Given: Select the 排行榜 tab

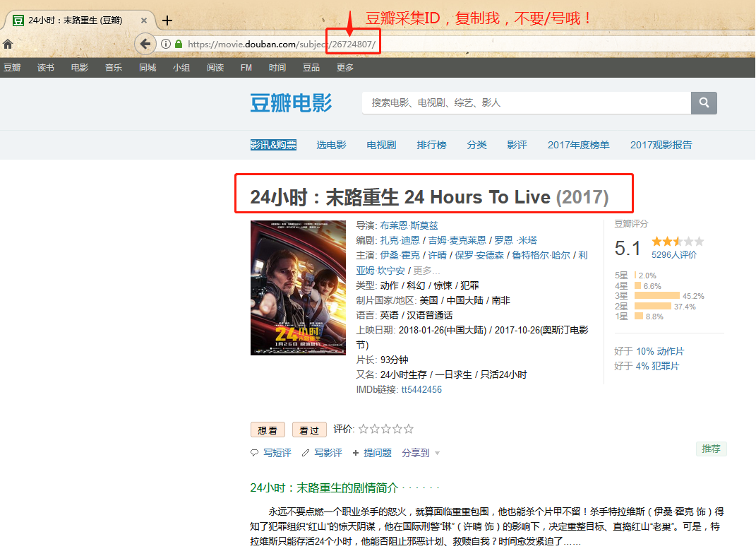Looking at the screenshot, I should pos(431,145).
